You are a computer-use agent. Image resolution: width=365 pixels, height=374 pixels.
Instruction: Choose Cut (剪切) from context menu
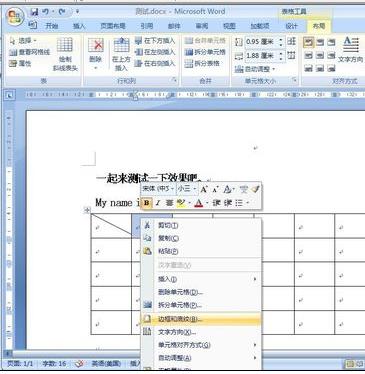tap(202, 226)
